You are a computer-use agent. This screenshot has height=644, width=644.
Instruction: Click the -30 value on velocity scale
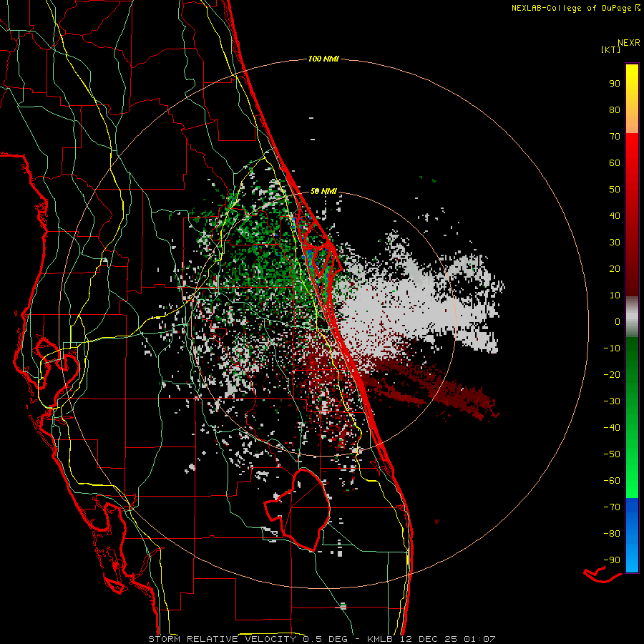click(612, 401)
